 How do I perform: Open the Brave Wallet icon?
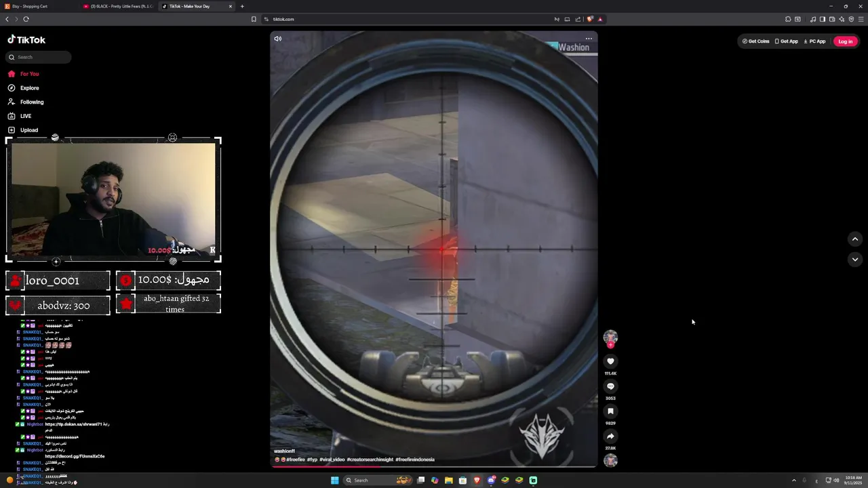(x=831, y=19)
